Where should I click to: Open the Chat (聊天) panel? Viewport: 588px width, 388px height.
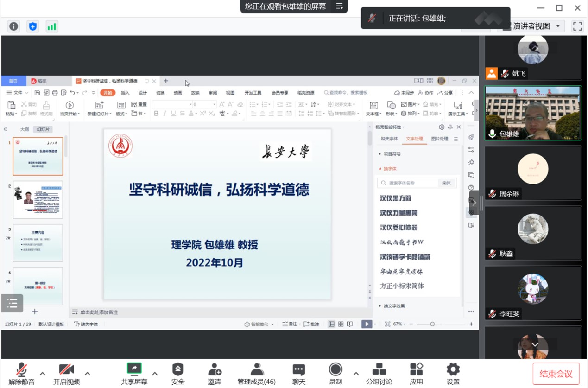pyautogui.click(x=299, y=374)
